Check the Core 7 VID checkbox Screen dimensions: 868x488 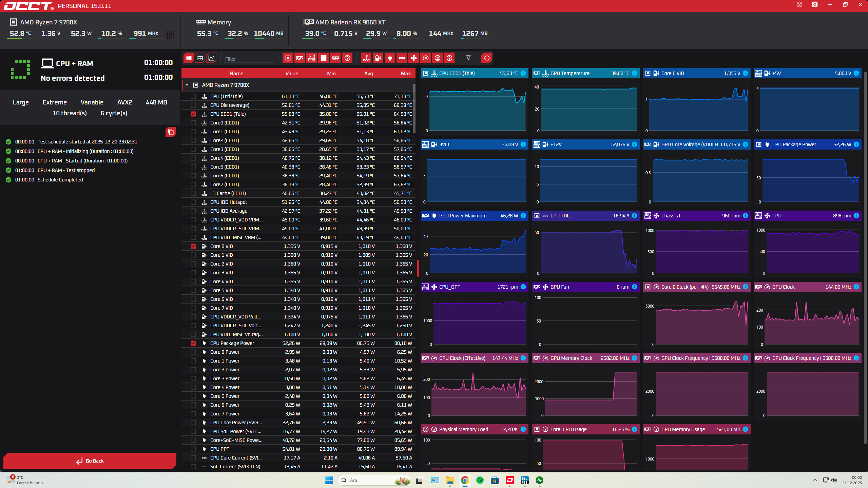click(193, 308)
